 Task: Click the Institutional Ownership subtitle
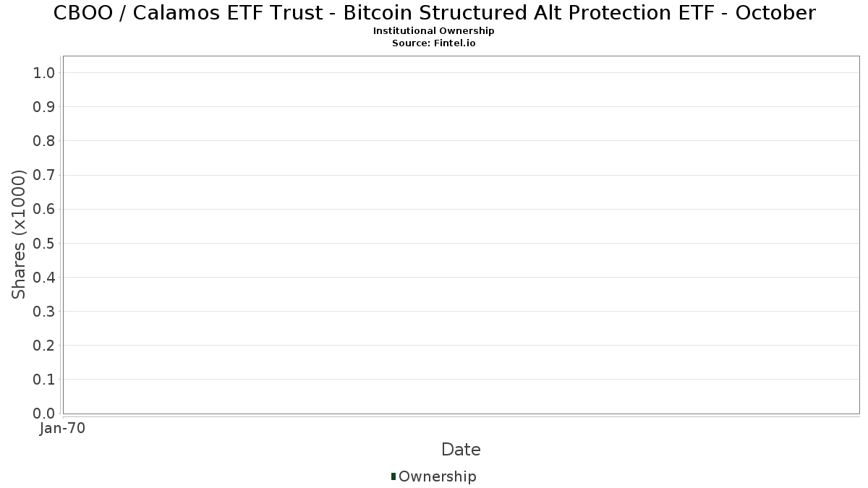pyautogui.click(x=434, y=31)
